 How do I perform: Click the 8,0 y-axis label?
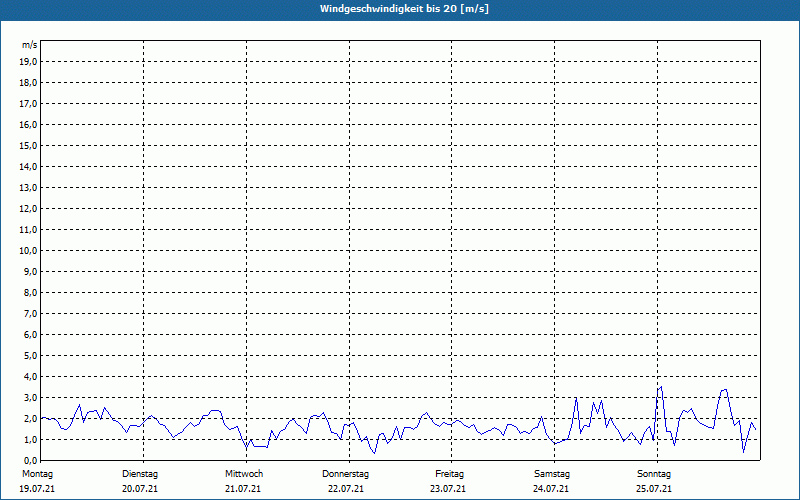tap(32, 292)
